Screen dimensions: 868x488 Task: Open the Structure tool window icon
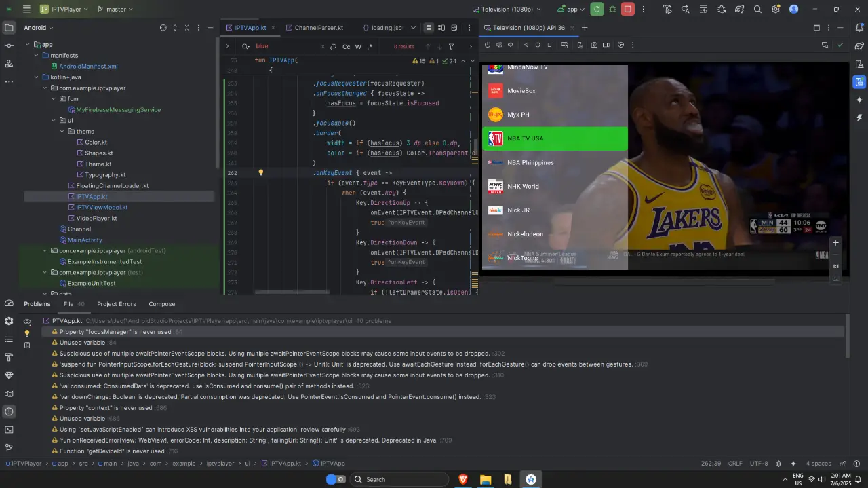pyautogui.click(x=9, y=63)
